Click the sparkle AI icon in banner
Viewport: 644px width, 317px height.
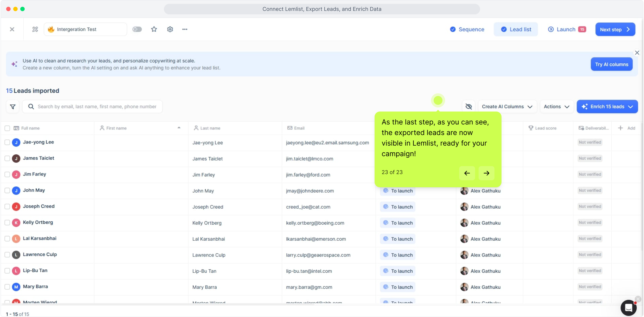pos(14,64)
